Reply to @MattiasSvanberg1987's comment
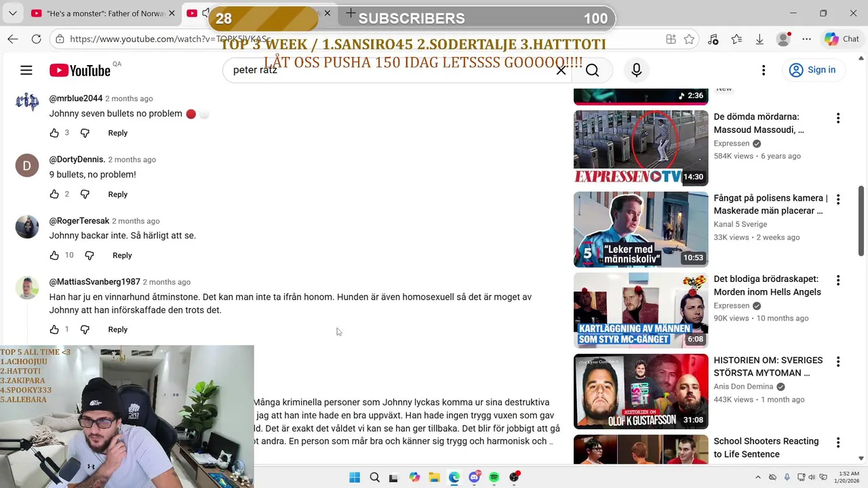 click(117, 329)
